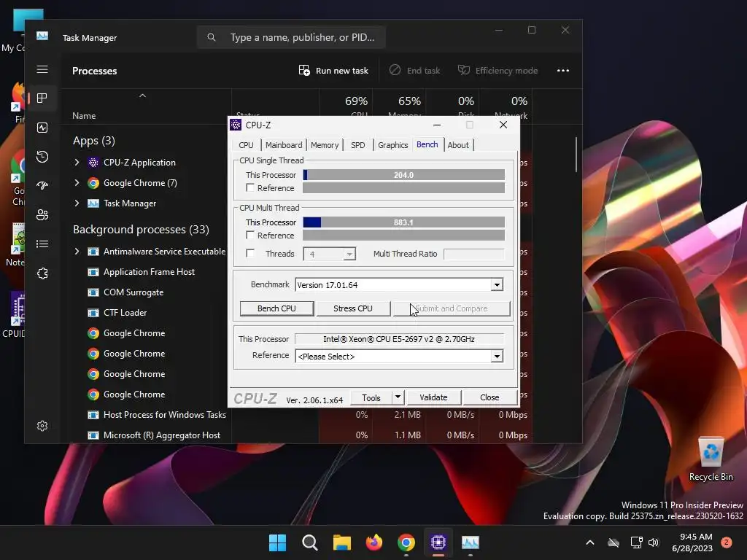Image resolution: width=747 pixels, height=560 pixels.
Task: Switch to Mainboard tab in CPU-Z
Action: [284, 145]
